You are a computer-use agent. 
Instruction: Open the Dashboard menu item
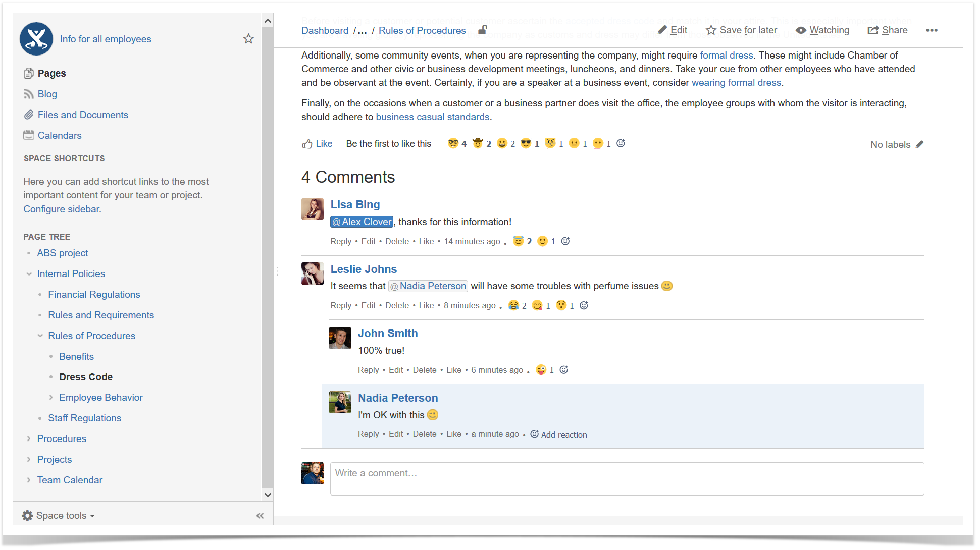click(325, 30)
